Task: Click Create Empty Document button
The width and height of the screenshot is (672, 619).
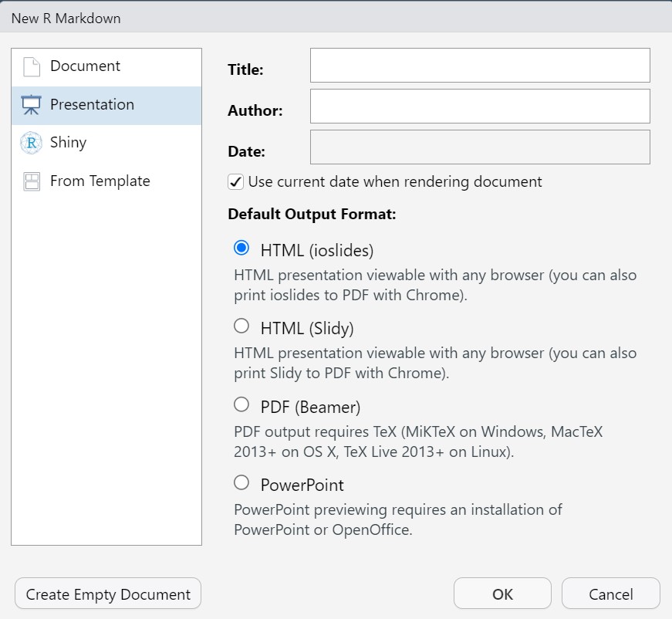Action: click(108, 594)
